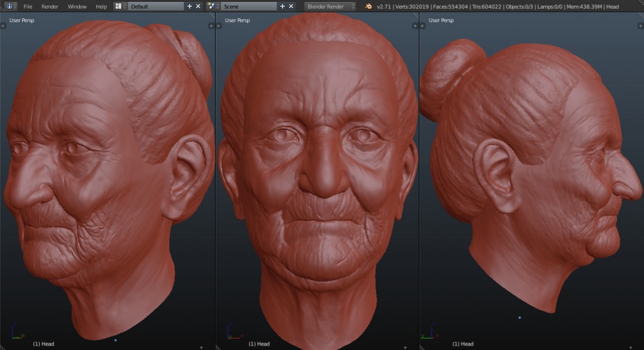Click object origin dot below profile view head

[519, 317]
